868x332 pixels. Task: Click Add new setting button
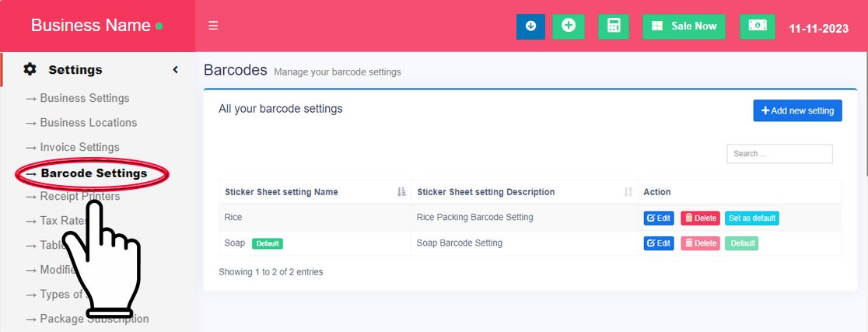[x=797, y=110]
